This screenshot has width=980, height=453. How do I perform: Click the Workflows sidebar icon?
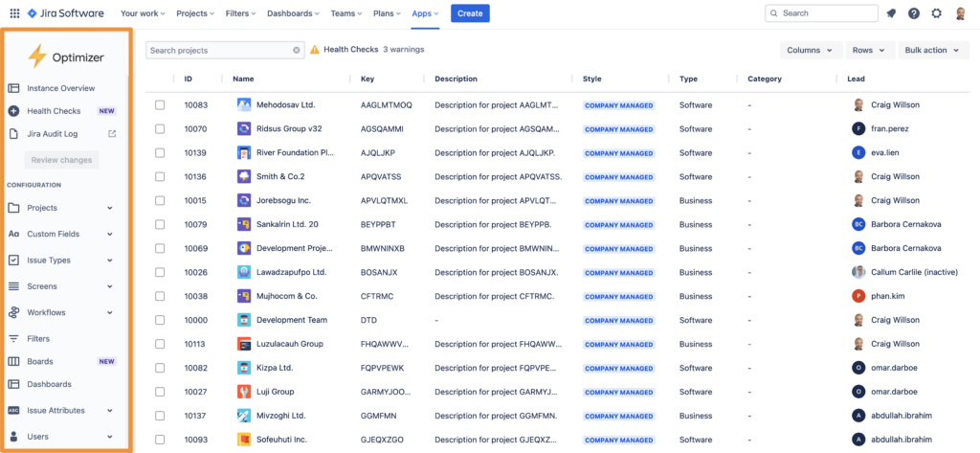pyautogui.click(x=13, y=312)
